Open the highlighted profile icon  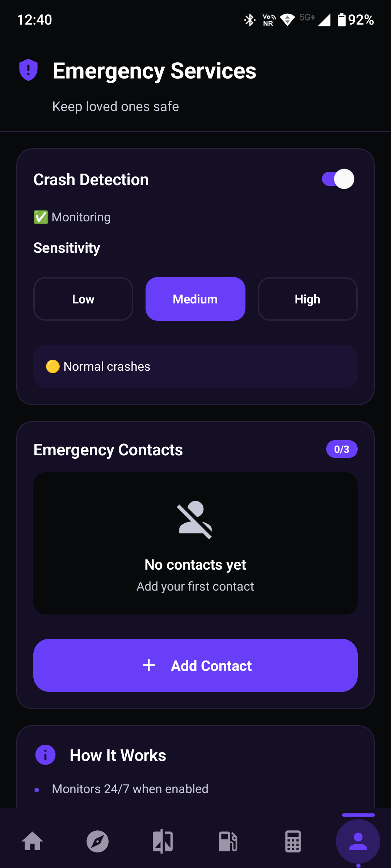click(x=358, y=842)
